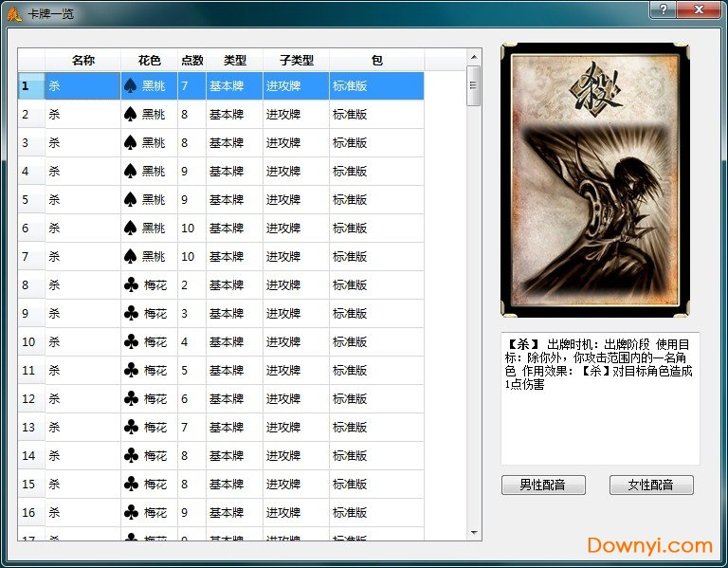
Task: Sort by the 类型 column header
Action: [x=234, y=60]
